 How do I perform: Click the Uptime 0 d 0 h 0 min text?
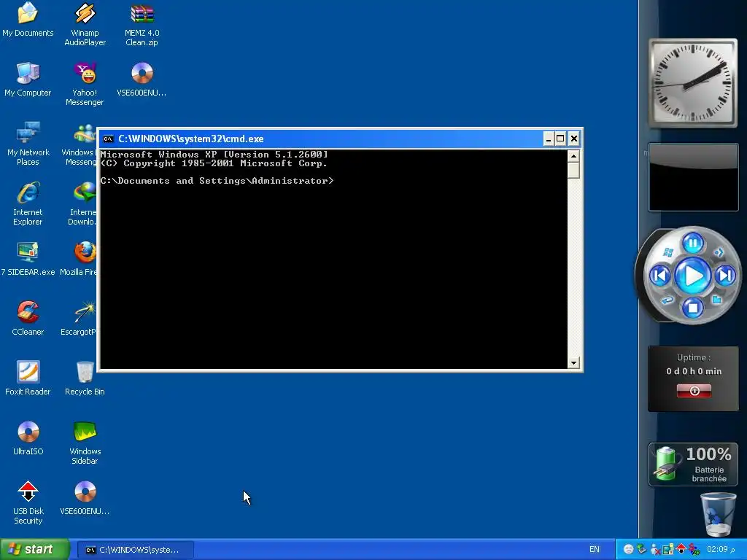(694, 371)
